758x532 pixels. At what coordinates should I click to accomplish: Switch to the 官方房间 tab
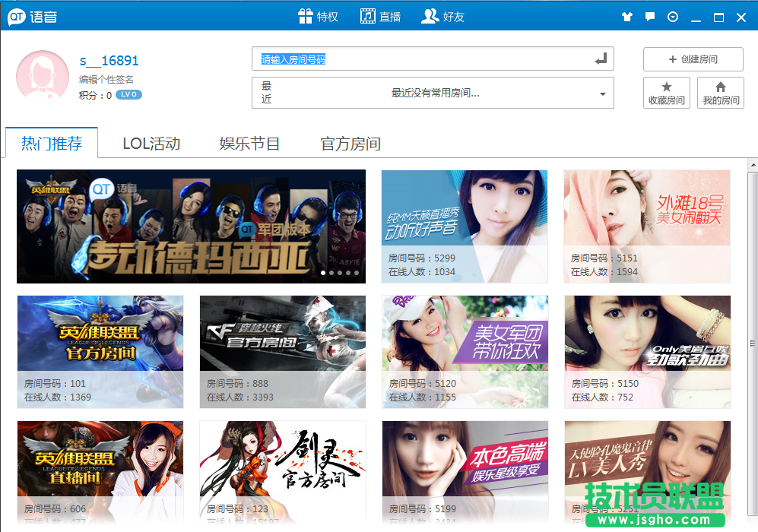[350, 144]
